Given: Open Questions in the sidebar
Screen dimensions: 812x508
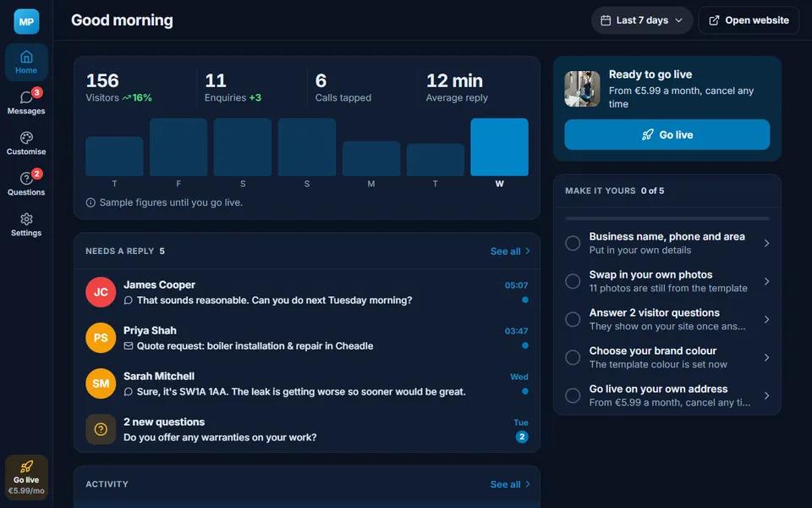Looking at the screenshot, I should pos(26,184).
